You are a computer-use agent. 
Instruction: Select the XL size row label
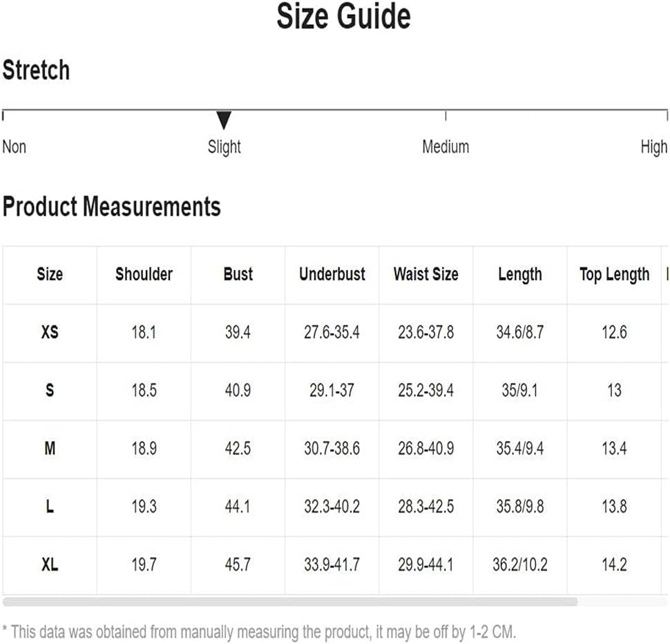[x=50, y=565]
